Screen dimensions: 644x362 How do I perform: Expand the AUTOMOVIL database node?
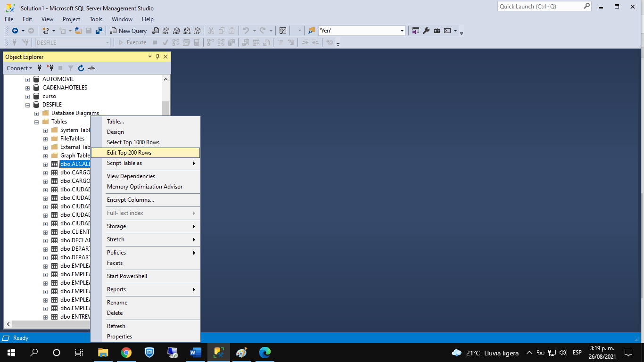click(x=27, y=79)
